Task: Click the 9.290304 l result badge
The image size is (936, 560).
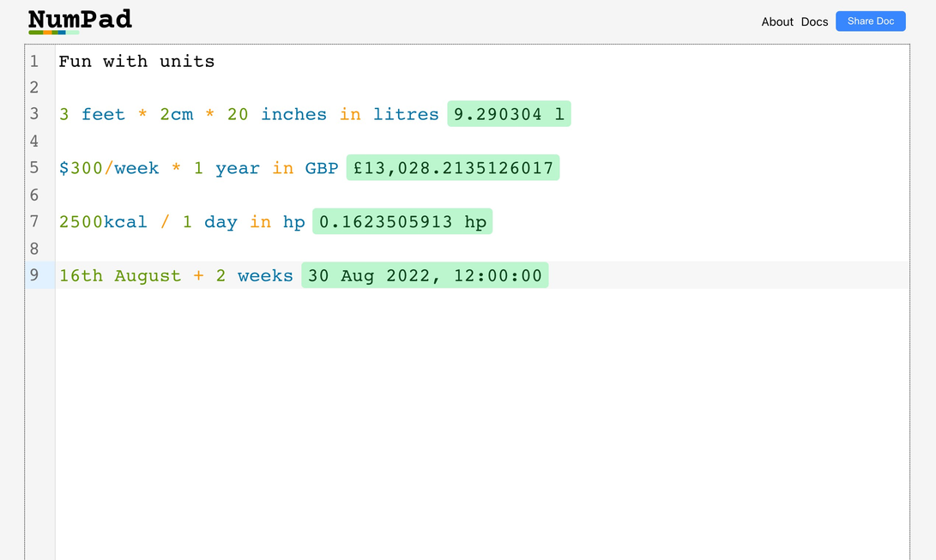Action: click(509, 114)
